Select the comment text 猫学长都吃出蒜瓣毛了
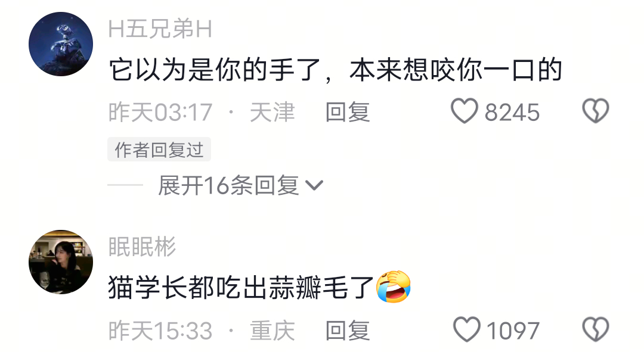This screenshot has height=352, width=644. point(241,287)
